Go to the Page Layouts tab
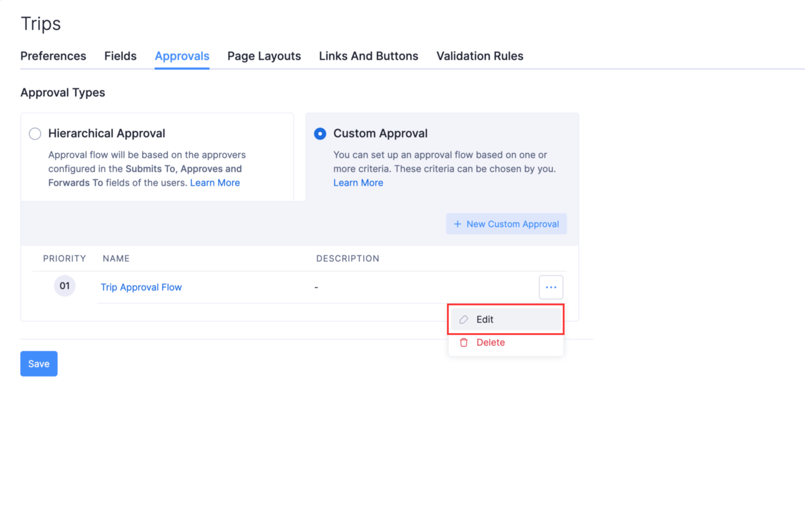812x509 pixels. pyautogui.click(x=264, y=56)
